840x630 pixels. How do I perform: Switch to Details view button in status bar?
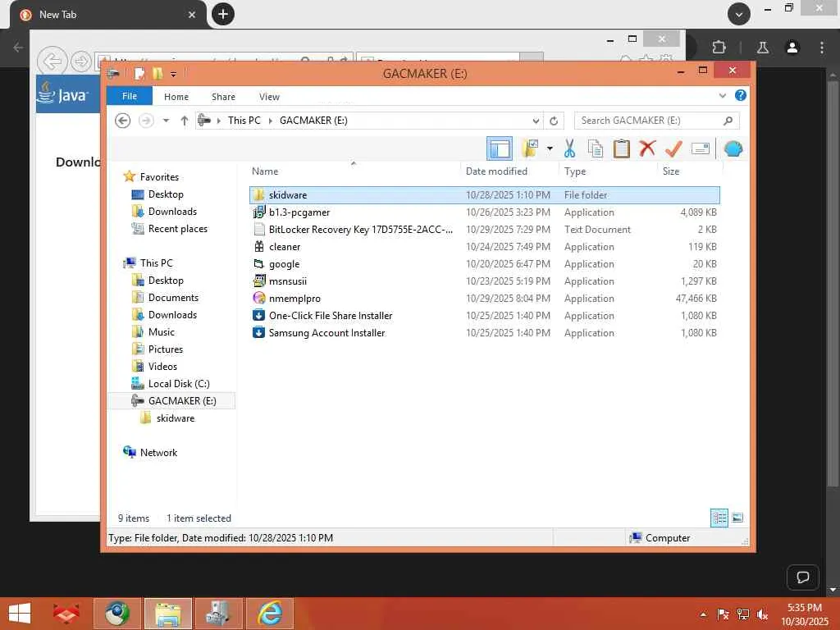point(719,518)
